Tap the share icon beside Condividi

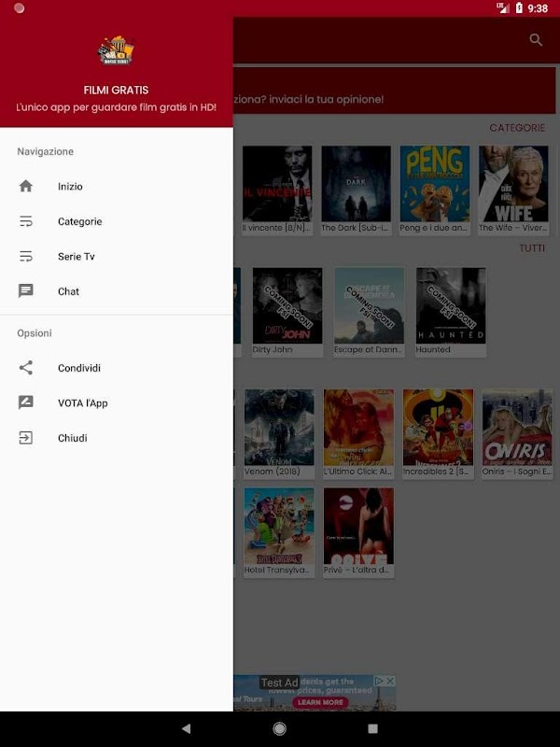[x=26, y=368]
